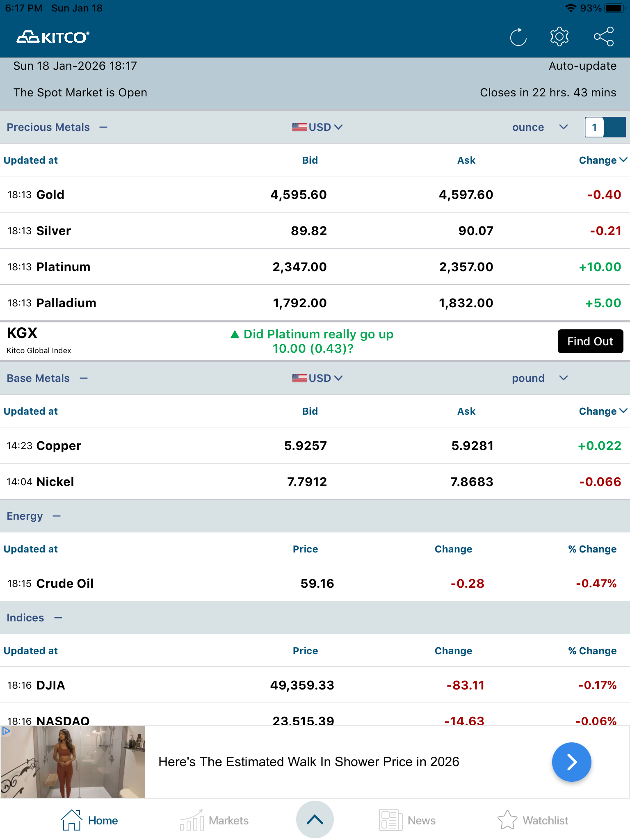Viewport: 630px width, 840px height.
Task: Tap Nickel bid price 7.7912
Action: coord(307,482)
